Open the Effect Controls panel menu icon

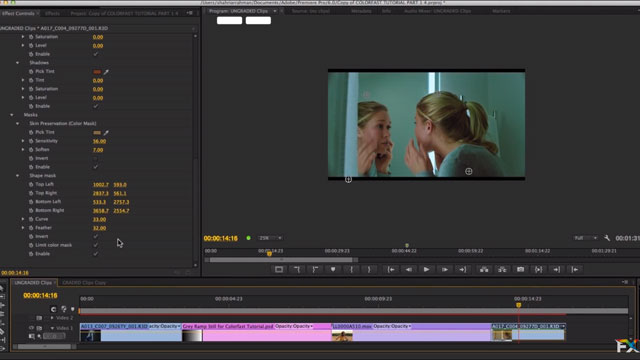[190, 13]
